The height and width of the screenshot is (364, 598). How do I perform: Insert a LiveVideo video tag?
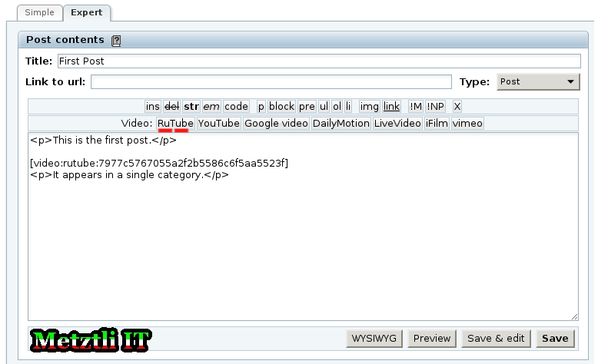(397, 124)
